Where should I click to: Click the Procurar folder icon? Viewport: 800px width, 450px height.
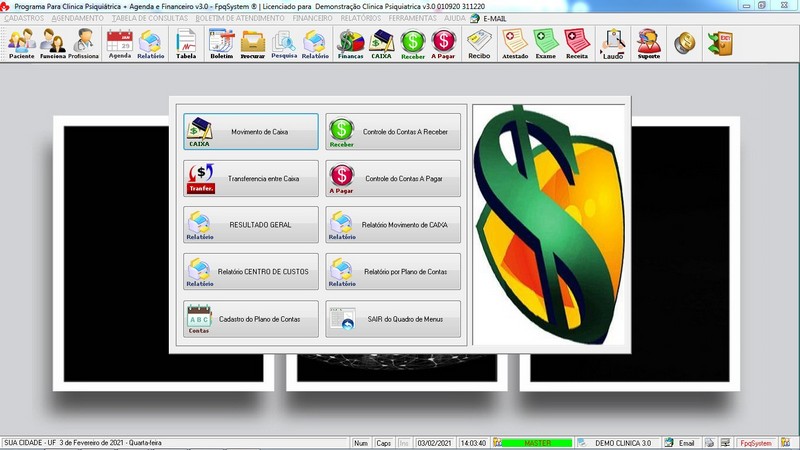[253, 44]
